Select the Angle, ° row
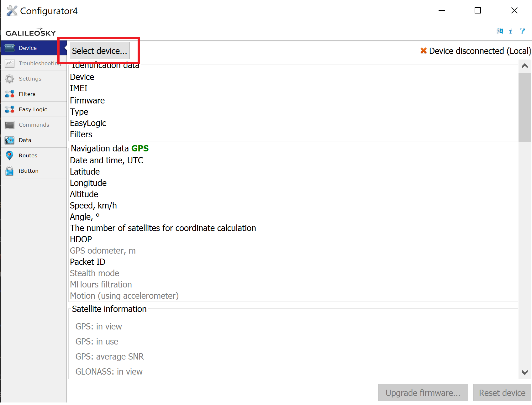The height and width of the screenshot is (405, 532). 85,217
